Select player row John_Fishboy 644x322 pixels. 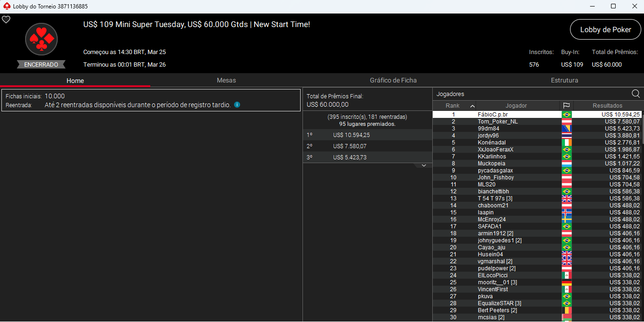pyautogui.click(x=537, y=178)
